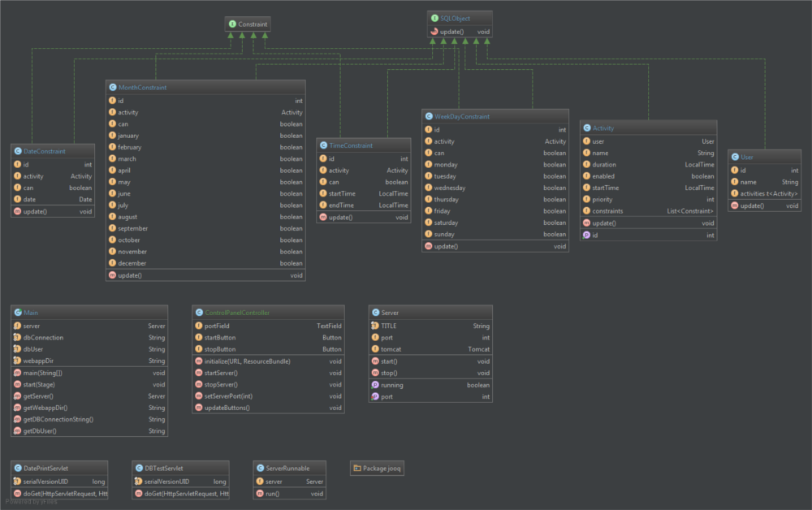812x510 pixels.
Task: Select the TimeConstraint class icon
Action: [x=324, y=145]
